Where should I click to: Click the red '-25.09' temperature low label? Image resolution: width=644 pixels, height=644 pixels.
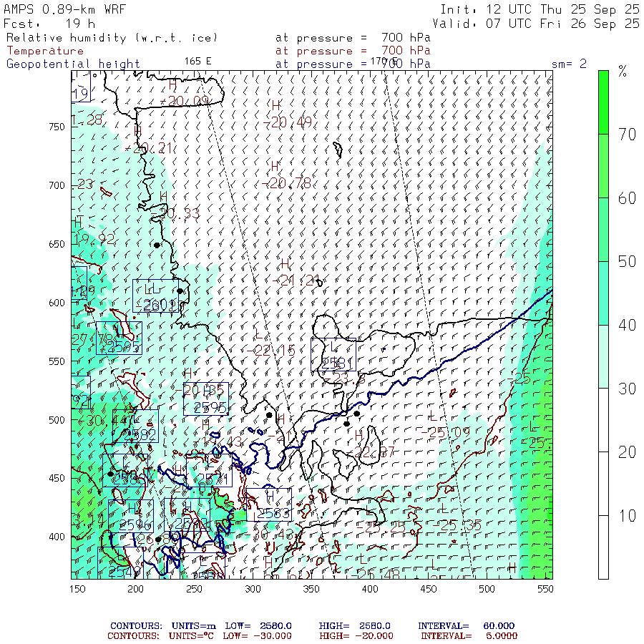446,432
